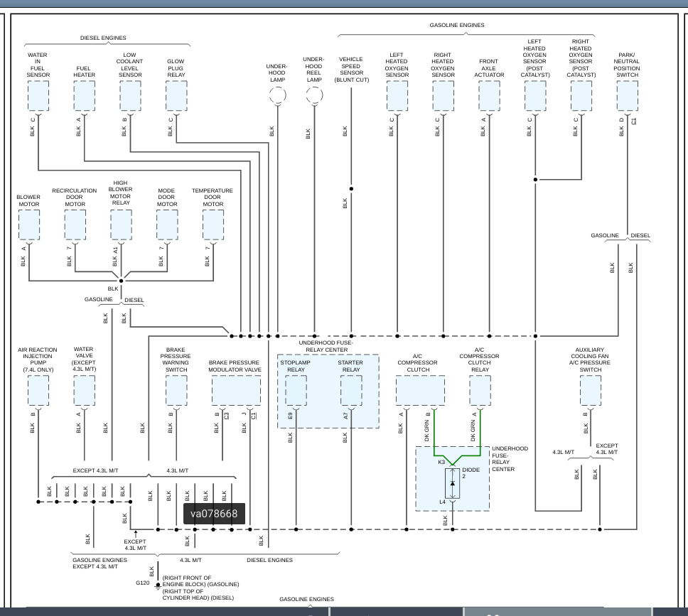Screen dimensions: 688x616
Task: Click the "TEMPERATURE DOOR MOTOR" label
Action: coord(213,197)
